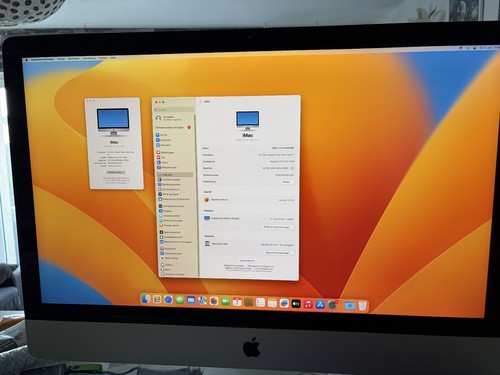Click the Systembericht button
Viewport: 500px width, 375px height.
248,260
